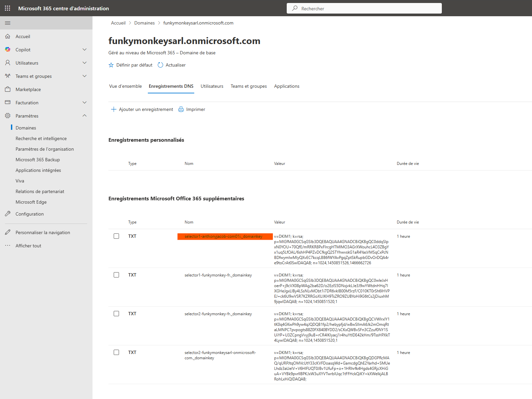Click the Domaines breadcrumb link

(x=145, y=23)
